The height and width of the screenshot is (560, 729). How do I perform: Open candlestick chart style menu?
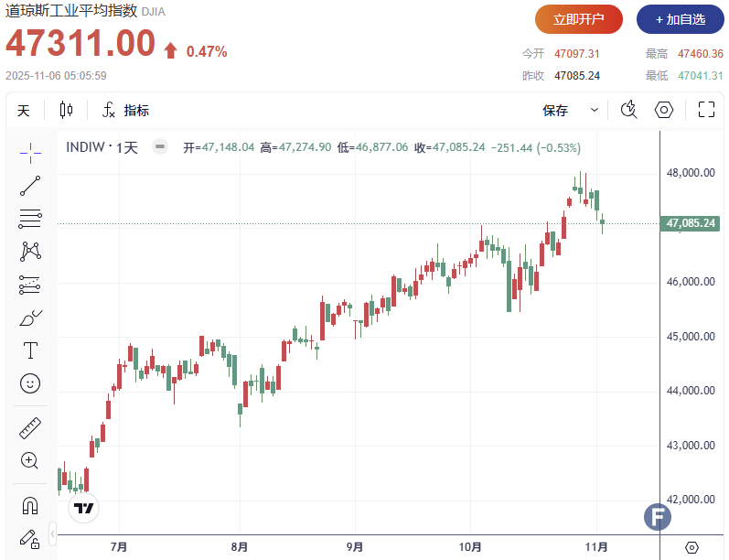click(x=66, y=111)
